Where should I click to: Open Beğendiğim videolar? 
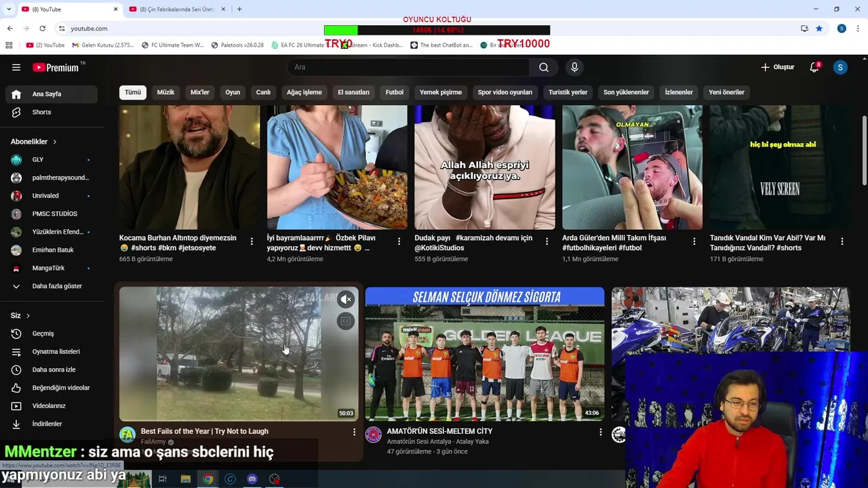tap(52, 388)
